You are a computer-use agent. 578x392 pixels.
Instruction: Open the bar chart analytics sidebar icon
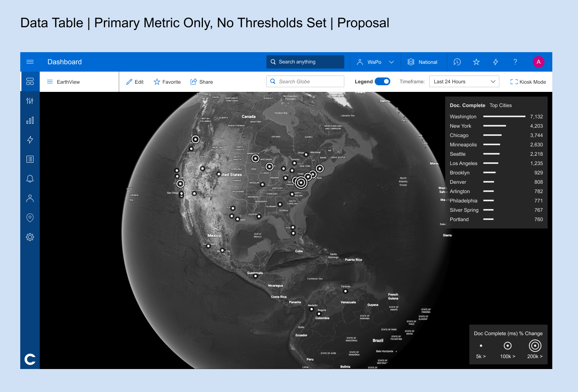pyautogui.click(x=30, y=120)
